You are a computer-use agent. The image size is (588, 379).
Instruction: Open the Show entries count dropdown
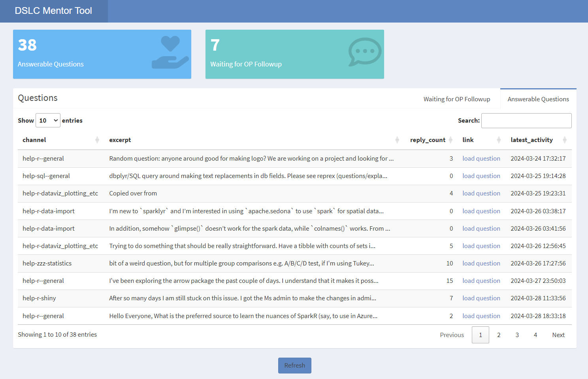48,121
